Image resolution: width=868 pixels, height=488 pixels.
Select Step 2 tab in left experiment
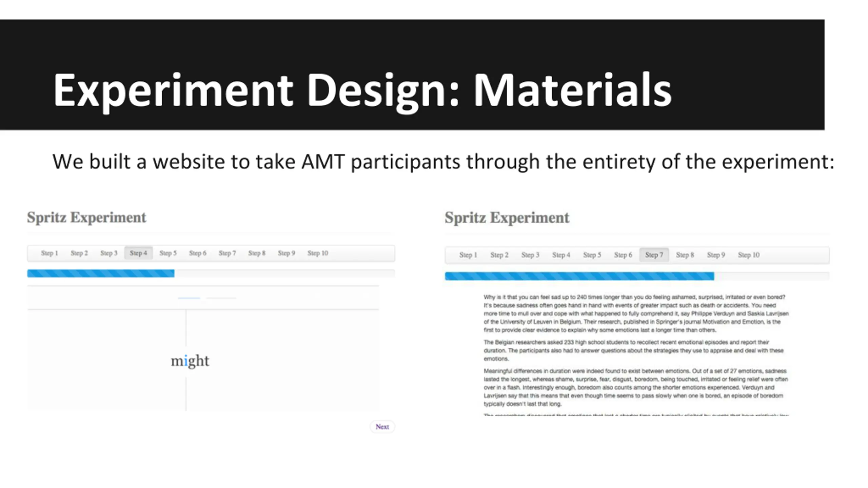pyautogui.click(x=79, y=253)
